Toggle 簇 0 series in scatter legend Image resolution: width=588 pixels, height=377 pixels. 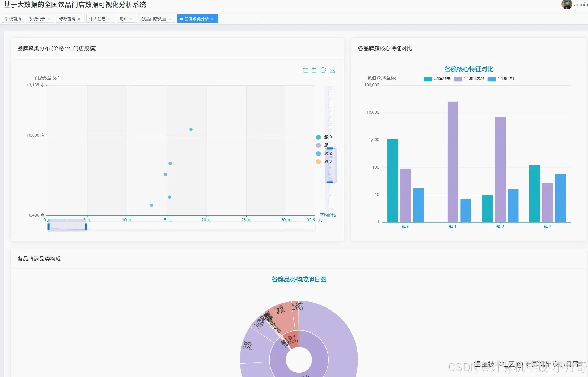click(x=319, y=137)
